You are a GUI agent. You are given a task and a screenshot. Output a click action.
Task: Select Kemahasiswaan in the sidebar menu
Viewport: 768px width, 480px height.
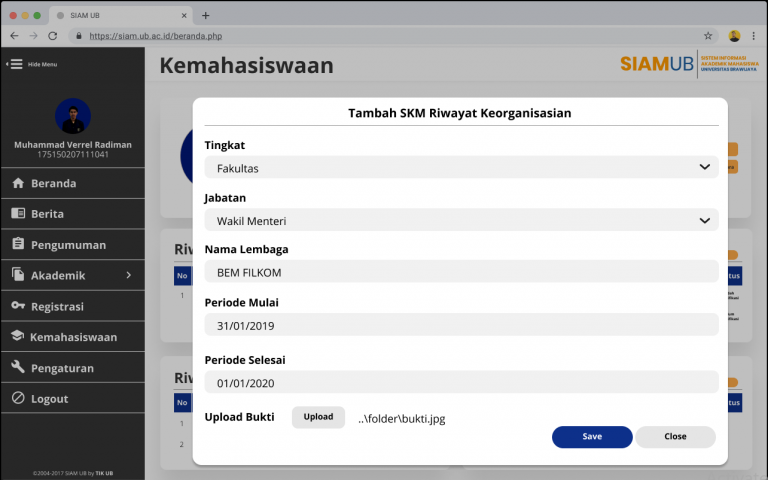(x=73, y=337)
